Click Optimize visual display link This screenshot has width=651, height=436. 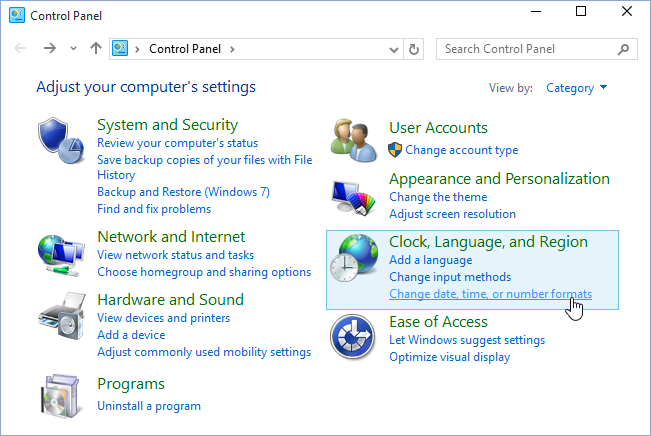pos(450,357)
